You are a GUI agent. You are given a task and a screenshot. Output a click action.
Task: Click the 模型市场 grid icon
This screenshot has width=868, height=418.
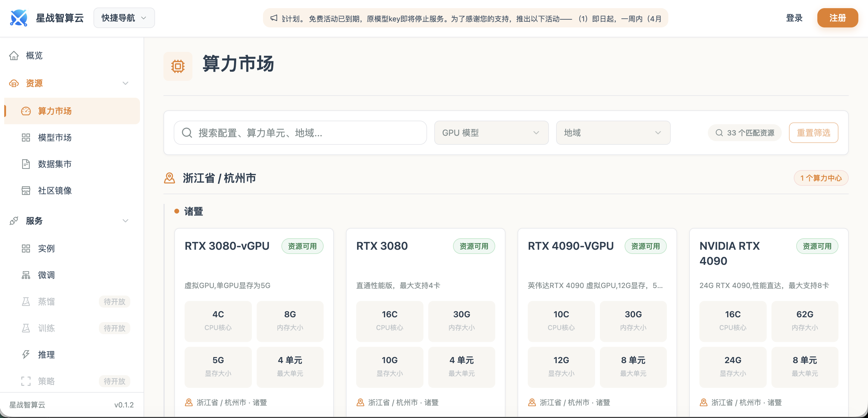[26, 138]
